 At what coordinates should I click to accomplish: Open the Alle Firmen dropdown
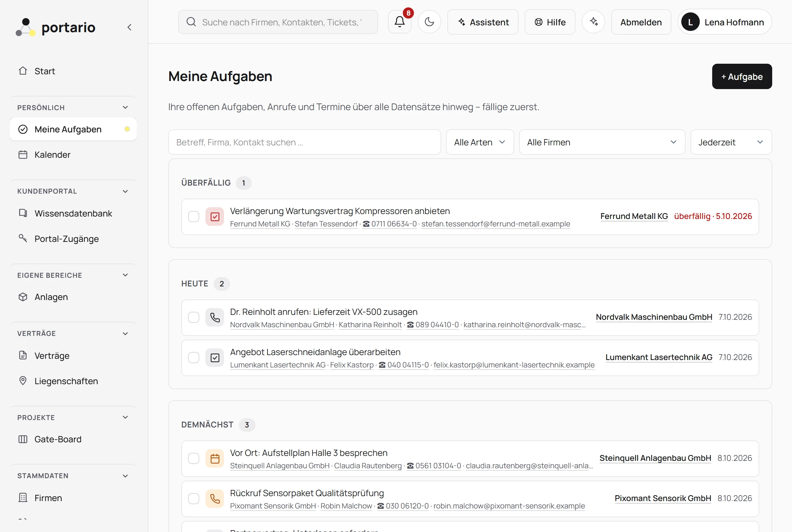click(602, 142)
